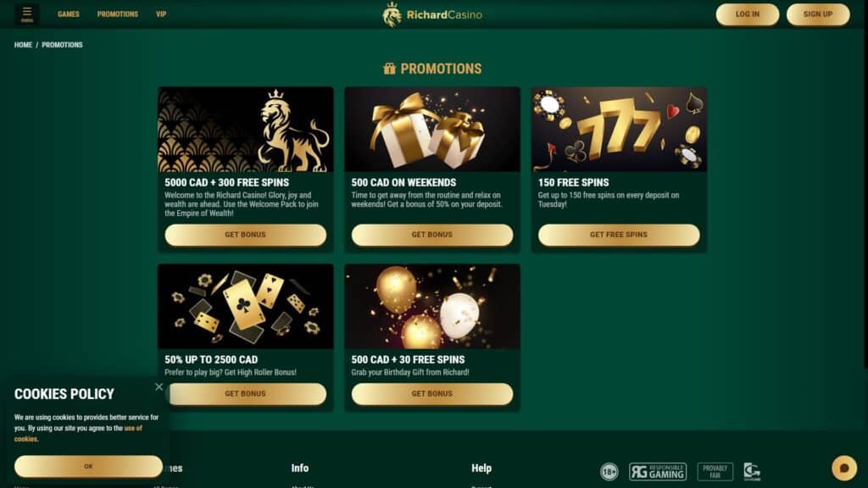868x488 pixels.
Task: Open the VIP menu item
Action: 161,14
